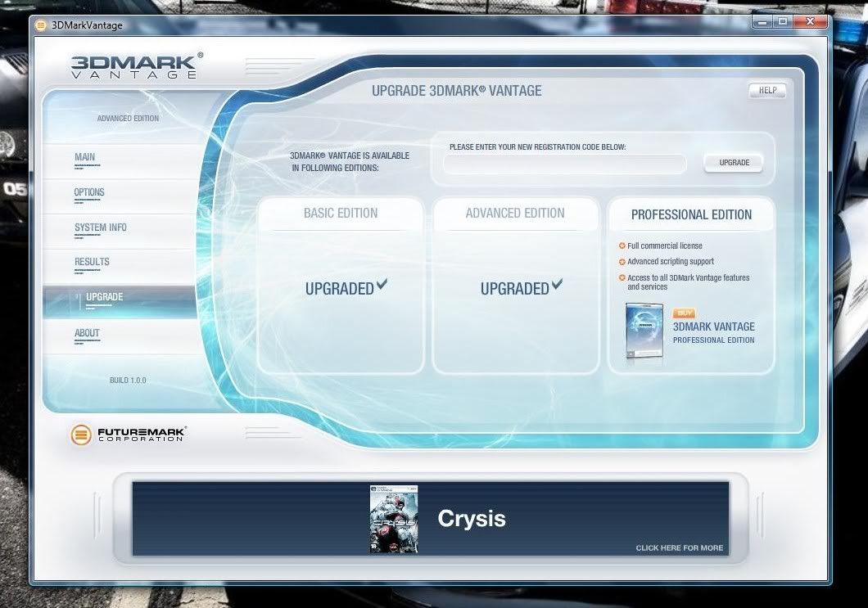
Task: Click the Advanced Edition Upgraded checkmark
Action: (557, 284)
